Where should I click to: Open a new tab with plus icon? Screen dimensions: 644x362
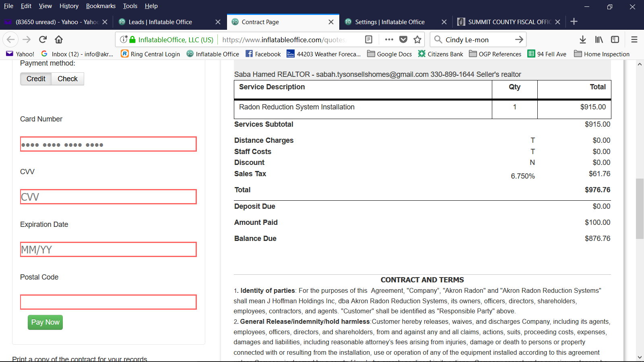coord(574,22)
